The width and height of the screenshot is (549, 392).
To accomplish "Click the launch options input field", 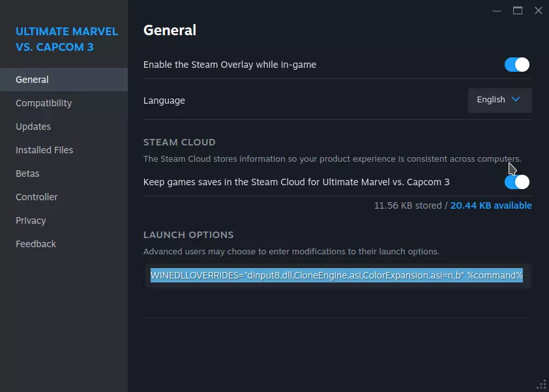I will click(338, 276).
